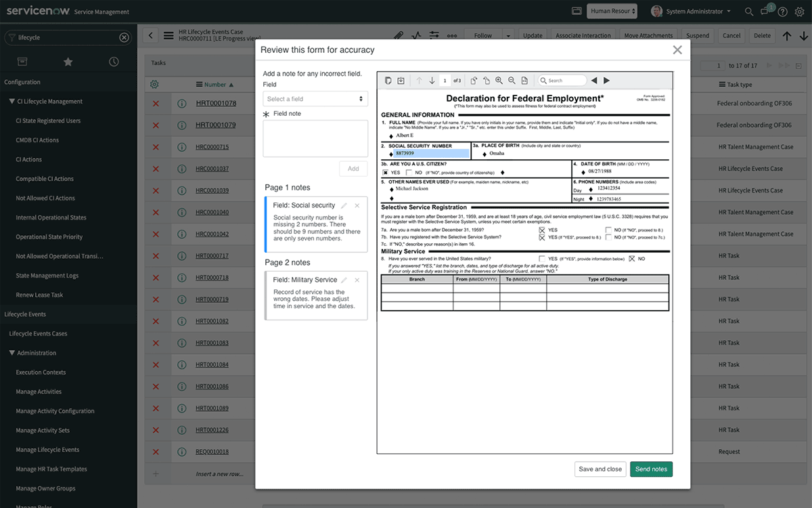Jump to next search result arrow
Screen dimensions: 812x508
click(x=606, y=81)
